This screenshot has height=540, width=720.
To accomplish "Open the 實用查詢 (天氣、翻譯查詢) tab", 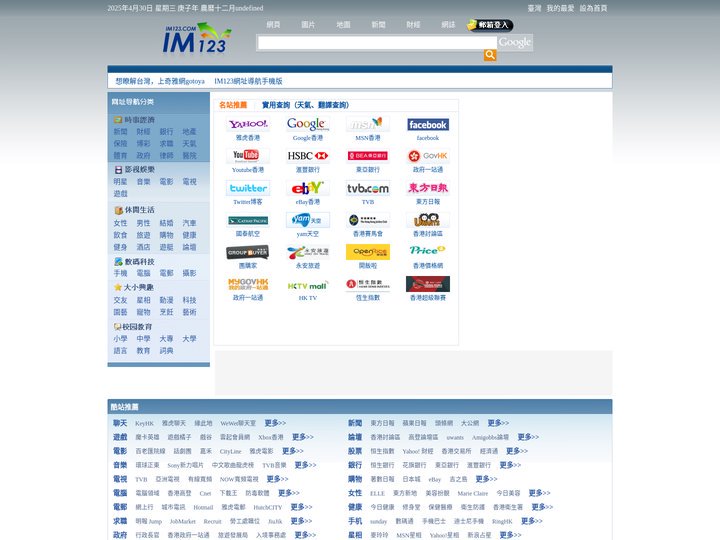I will [x=305, y=105].
